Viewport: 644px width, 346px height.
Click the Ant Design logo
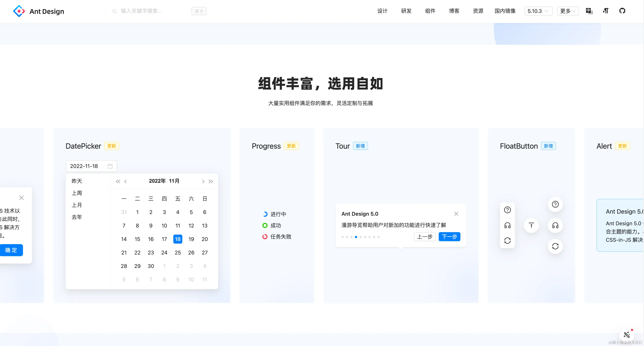(x=39, y=11)
